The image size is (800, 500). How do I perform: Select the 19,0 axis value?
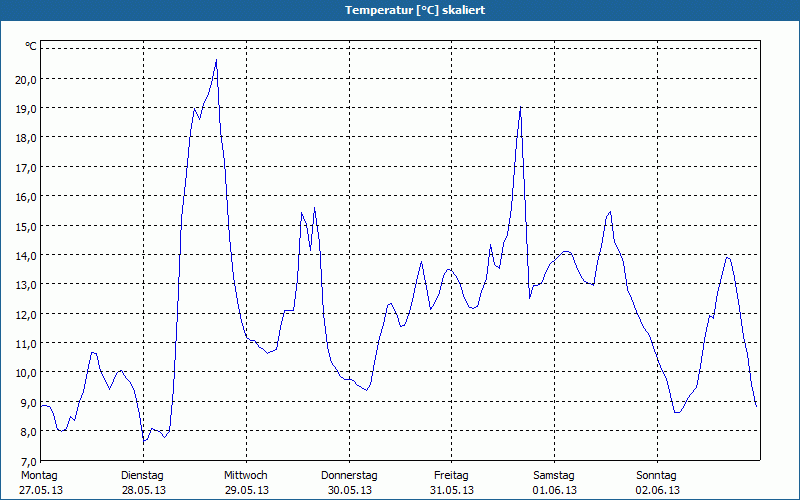26,109
